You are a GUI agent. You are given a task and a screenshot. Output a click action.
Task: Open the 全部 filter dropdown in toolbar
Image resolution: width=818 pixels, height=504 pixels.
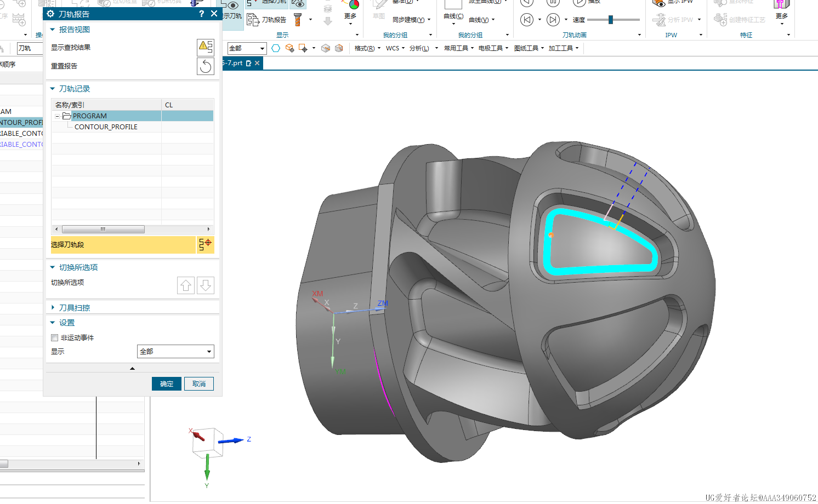point(247,48)
